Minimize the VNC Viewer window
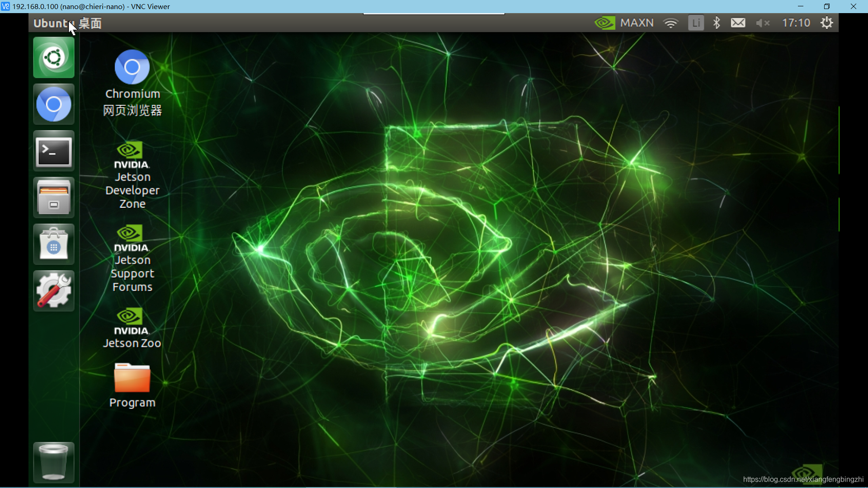868x488 pixels. [x=801, y=6]
